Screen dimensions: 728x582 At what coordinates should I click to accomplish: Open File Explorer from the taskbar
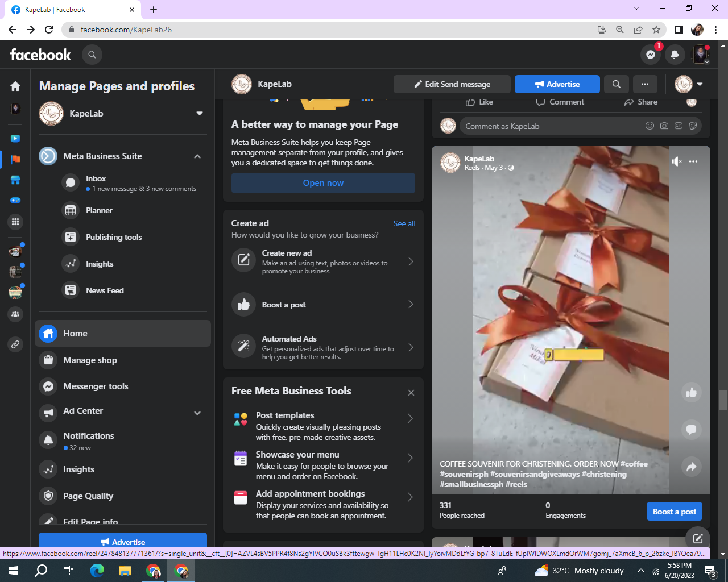point(125,571)
